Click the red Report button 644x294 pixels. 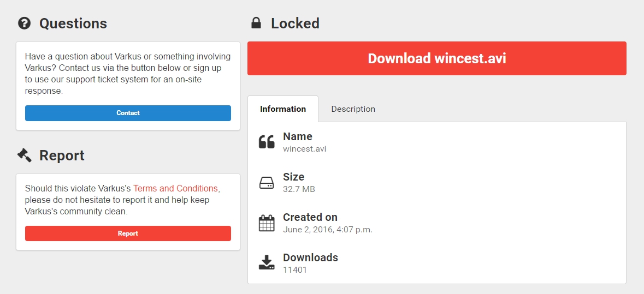[x=128, y=233]
